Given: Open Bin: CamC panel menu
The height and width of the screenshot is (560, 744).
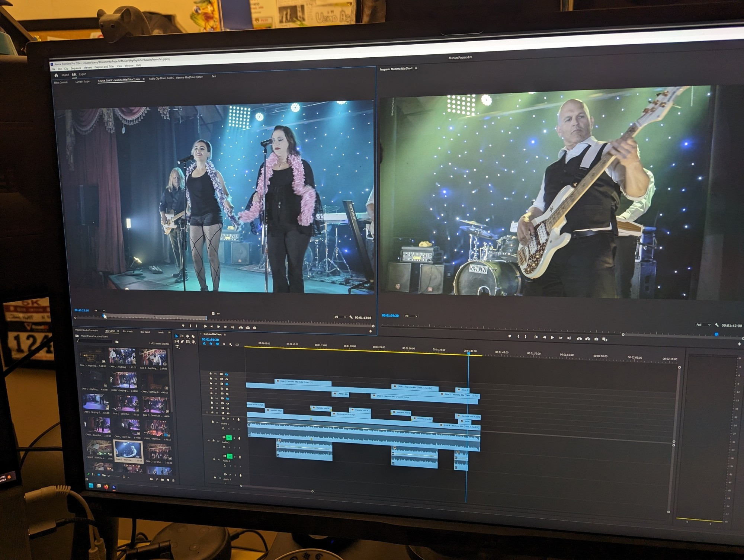Looking at the screenshot, I should (x=118, y=331).
